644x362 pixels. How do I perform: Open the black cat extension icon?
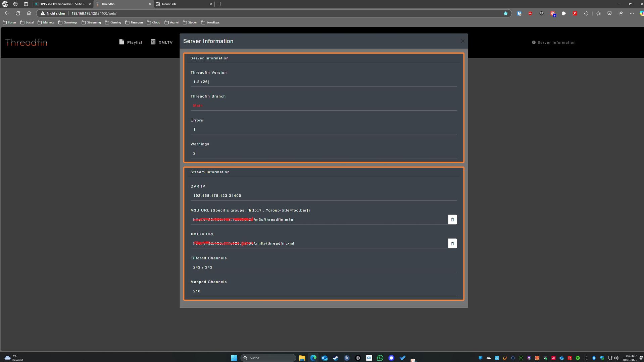pyautogui.click(x=541, y=13)
